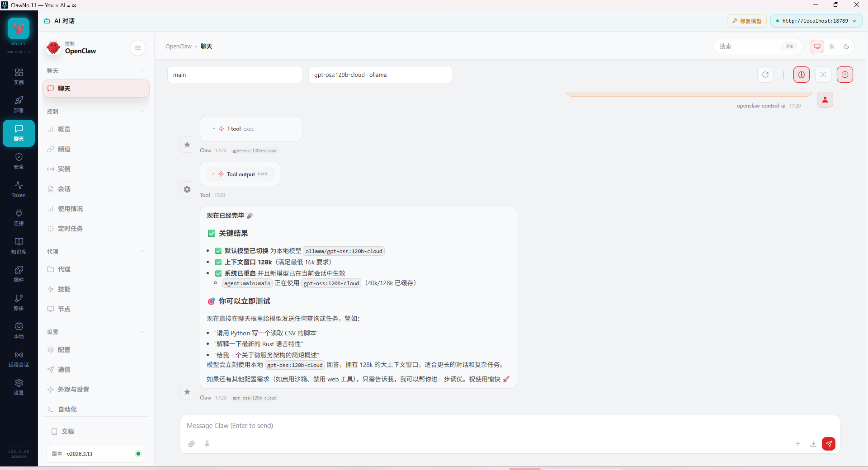Toggle the red clock icon button
The height and width of the screenshot is (470, 868).
(845, 75)
